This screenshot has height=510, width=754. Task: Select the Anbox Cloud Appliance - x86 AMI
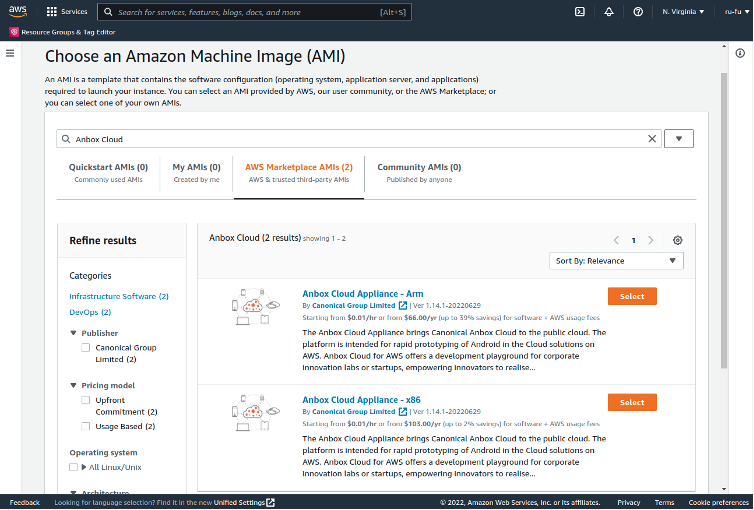coord(632,402)
